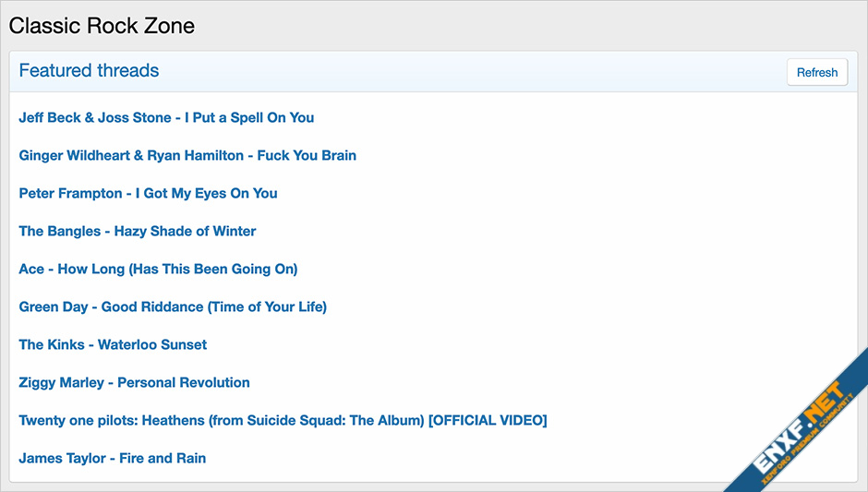Click the Classic Rock Zone title
The height and width of the screenshot is (492, 868).
(102, 25)
